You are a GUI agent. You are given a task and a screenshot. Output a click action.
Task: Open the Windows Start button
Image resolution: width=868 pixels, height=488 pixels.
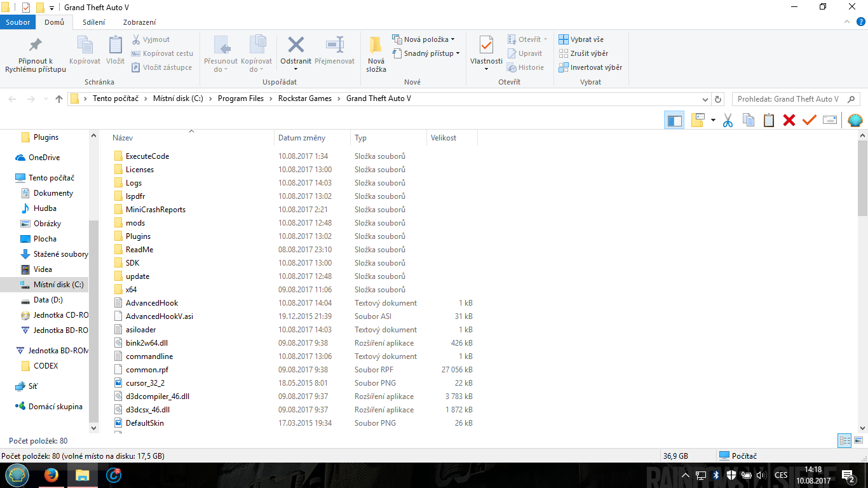tap(17, 475)
